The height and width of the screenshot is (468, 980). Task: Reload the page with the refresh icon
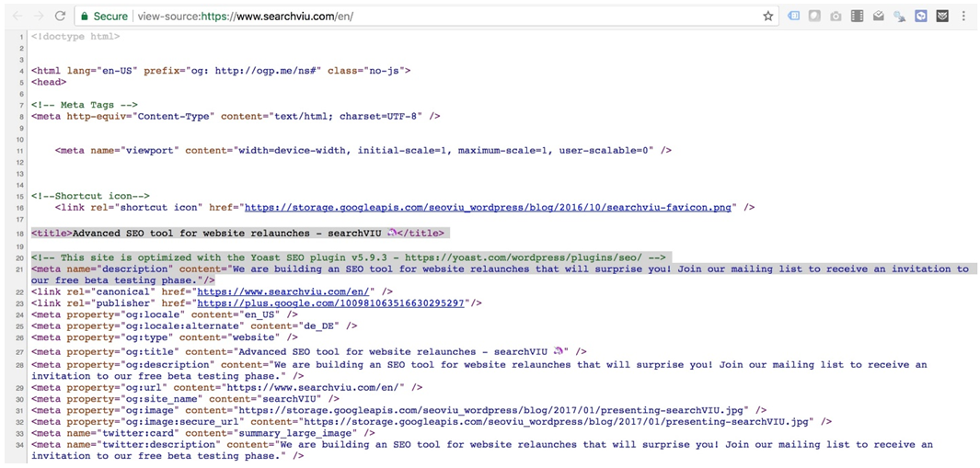tap(60, 17)
